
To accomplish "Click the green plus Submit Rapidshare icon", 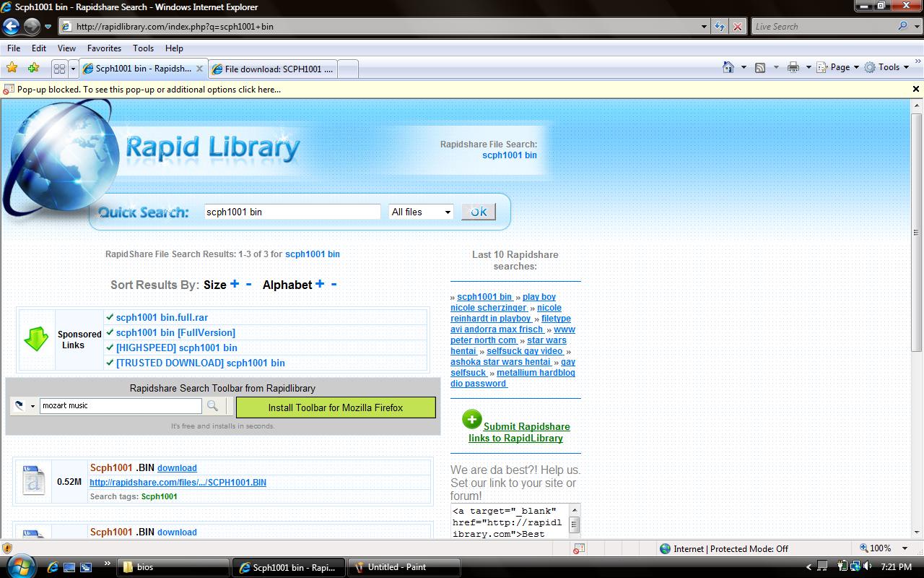I will click(472, 419).
